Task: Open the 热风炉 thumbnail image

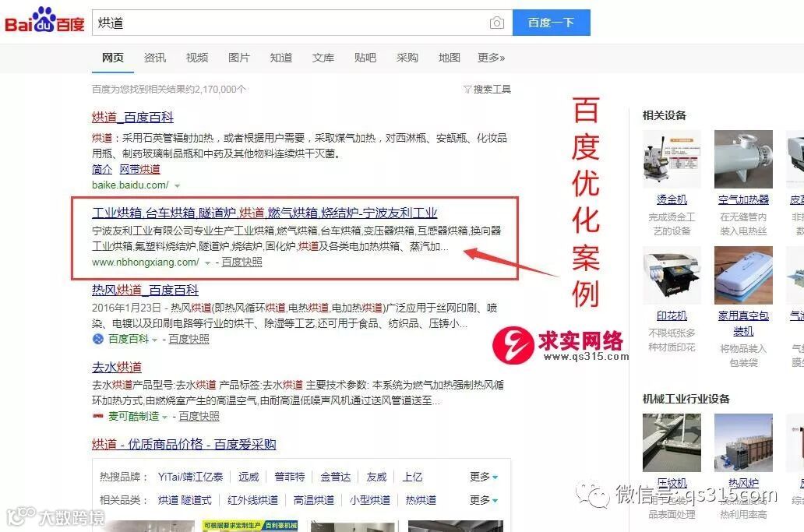Action: pyautogui.click(x=743, y=443)
